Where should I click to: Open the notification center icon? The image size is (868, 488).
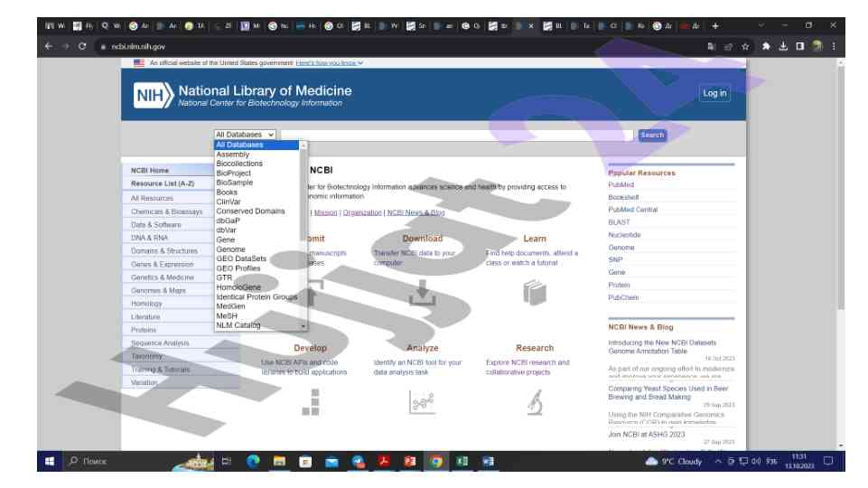(x=828, y=461)
